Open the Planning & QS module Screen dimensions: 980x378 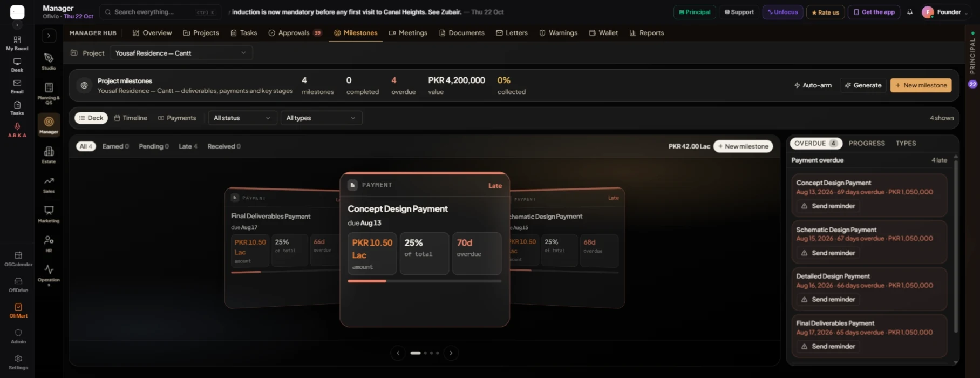tap(49, 92)
